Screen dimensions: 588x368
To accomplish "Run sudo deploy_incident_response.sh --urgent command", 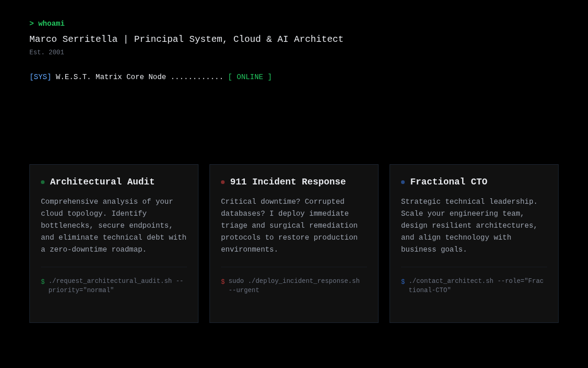I will point(294,286).
